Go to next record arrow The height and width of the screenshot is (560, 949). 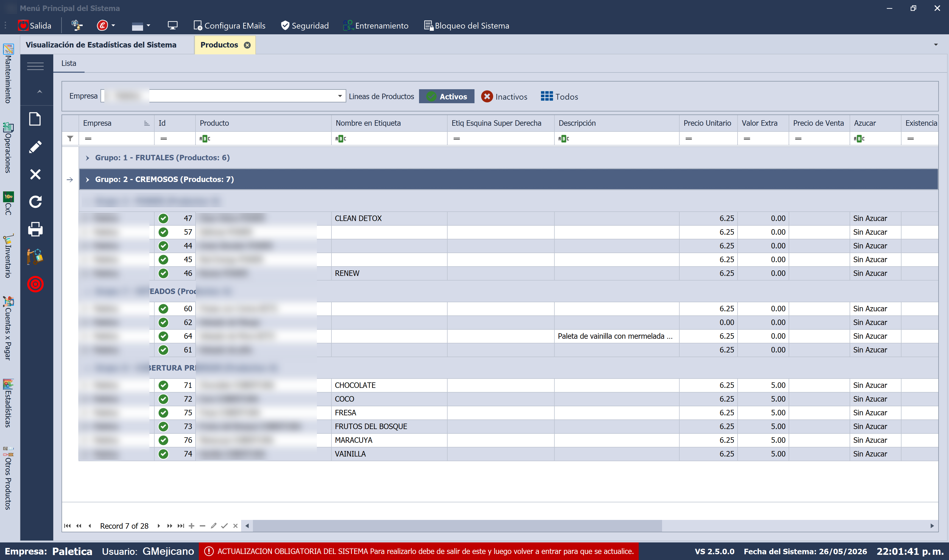coord(158,526)
